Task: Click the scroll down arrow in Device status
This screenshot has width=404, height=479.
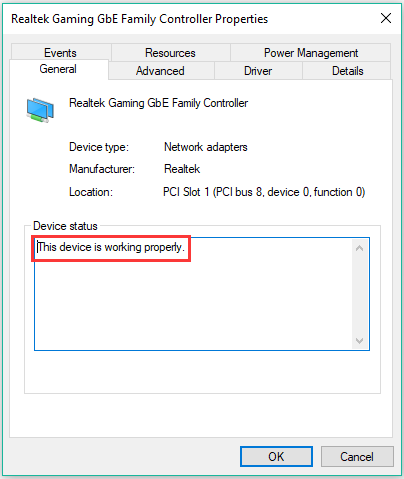Action: click(x=359, y=340)
